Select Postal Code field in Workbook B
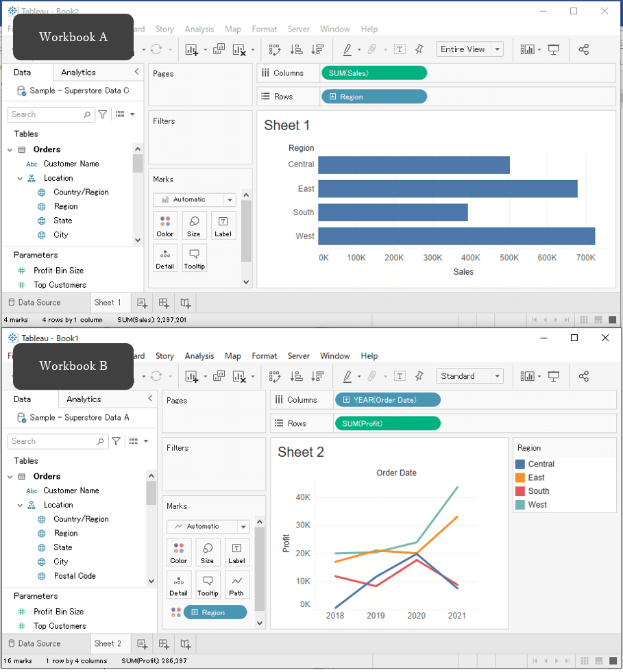Image resolution: width=623 pixels, height=672 pixels. coord(75,576)
